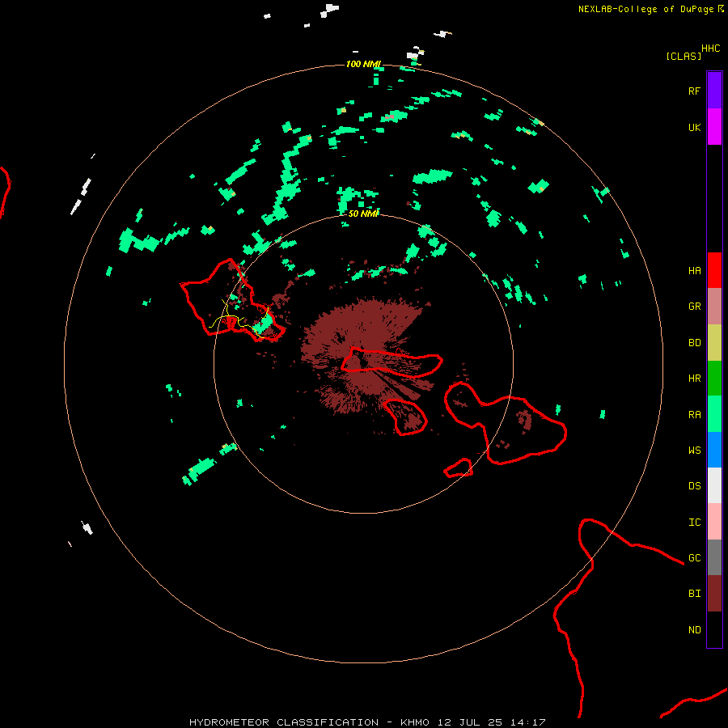The width and height of the screenshot is (728, 728).
Task: Select the GC gray legend swatch
Action: point(714,557)
